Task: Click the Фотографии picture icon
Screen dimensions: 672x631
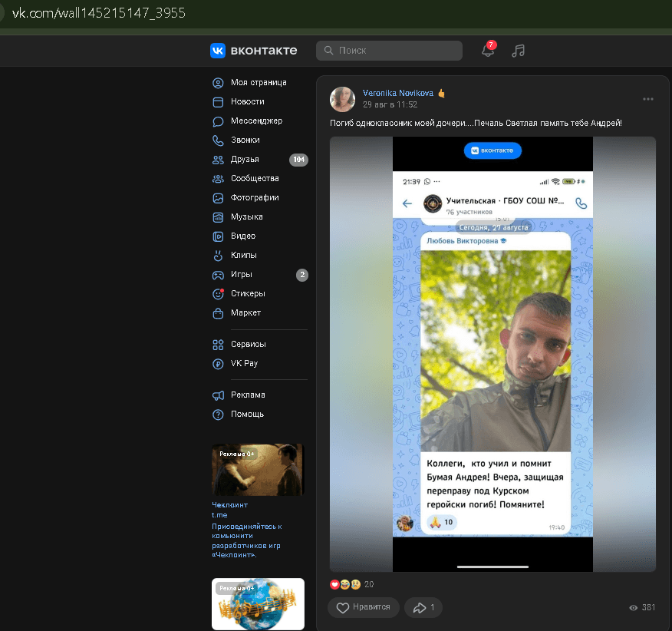Action: click(218, 198)
